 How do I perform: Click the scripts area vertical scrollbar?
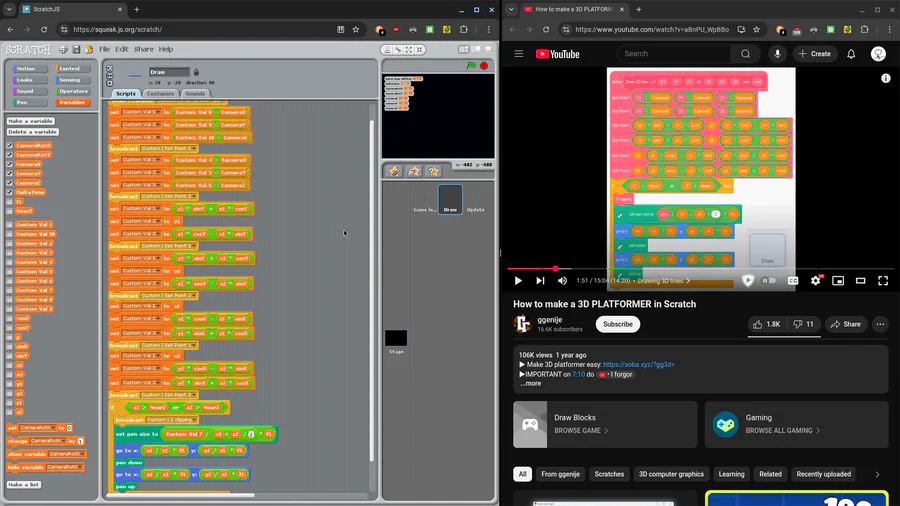[372, 290]
